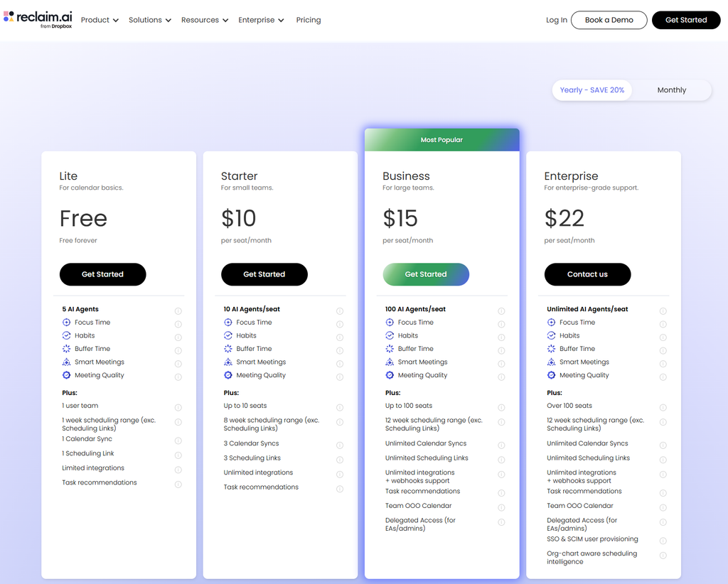728x584 pixels.
Task: Click Habits icon in Enterprise plan
Action: click(x=551, y=335)
